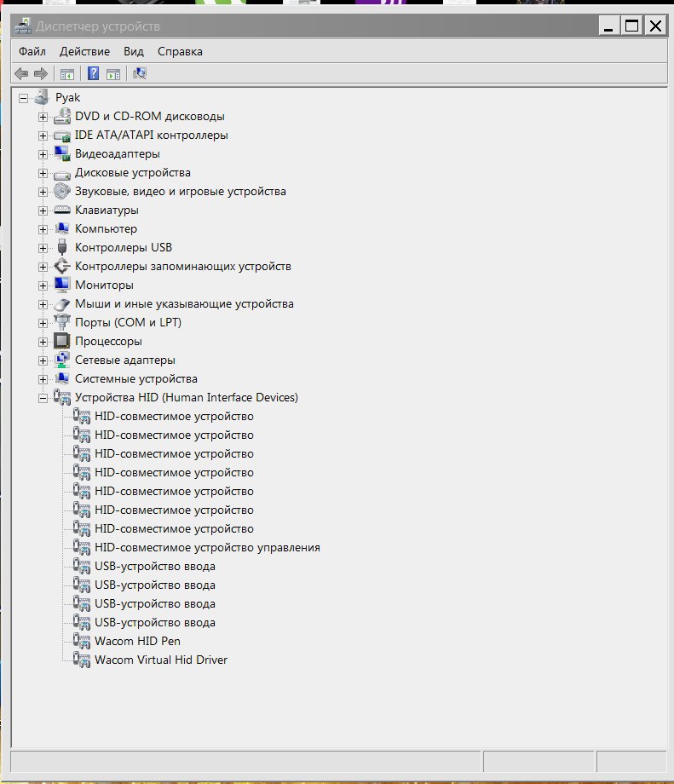Minimize the Диспетчер устройств window

(x=608, y=26)
